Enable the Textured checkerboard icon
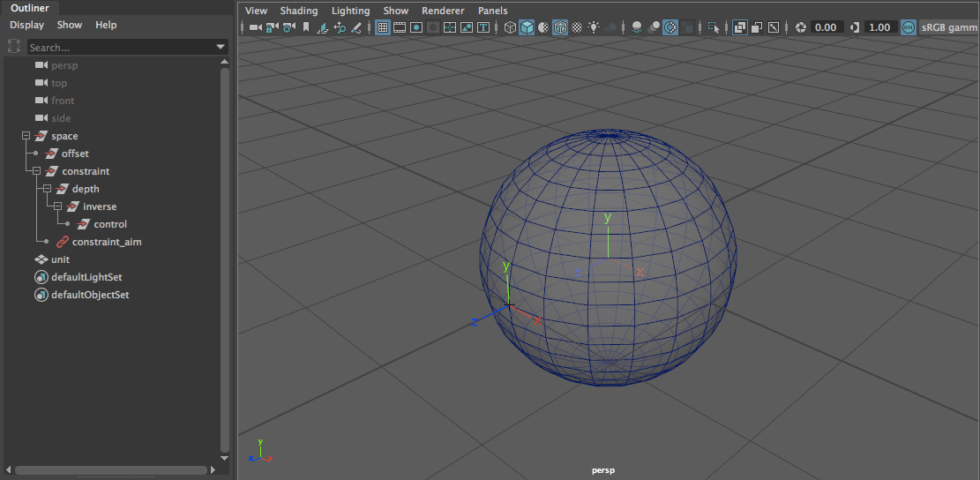 click(578, 27)
